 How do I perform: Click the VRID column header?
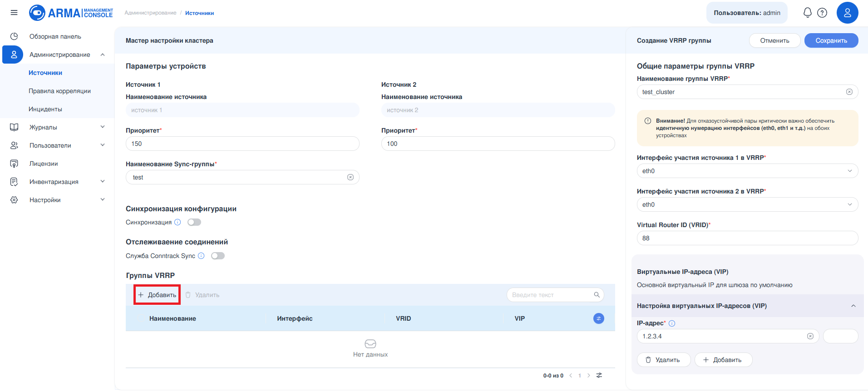click(403, 318)
